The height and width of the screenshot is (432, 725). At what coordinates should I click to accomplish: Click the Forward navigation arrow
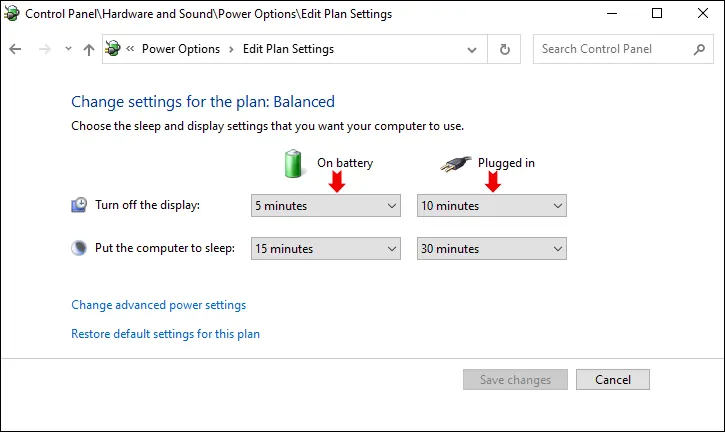(43, 49)
